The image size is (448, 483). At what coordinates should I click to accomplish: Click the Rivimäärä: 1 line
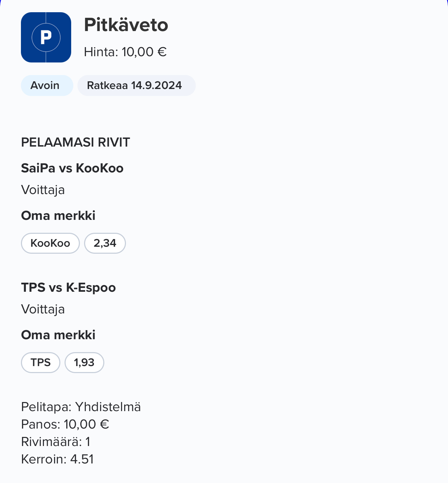coord(56,442)
